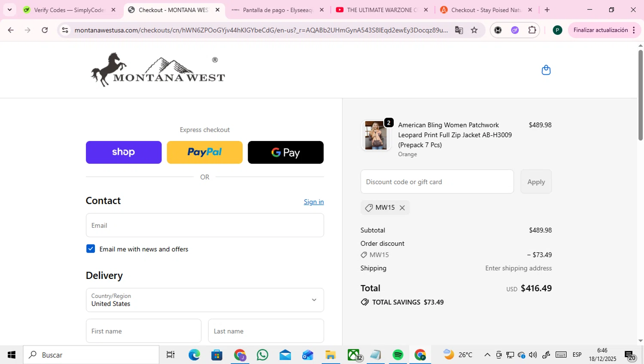The image size is (644, 364).
Task: Open the volume control tray icon
Action: [533, 355]
